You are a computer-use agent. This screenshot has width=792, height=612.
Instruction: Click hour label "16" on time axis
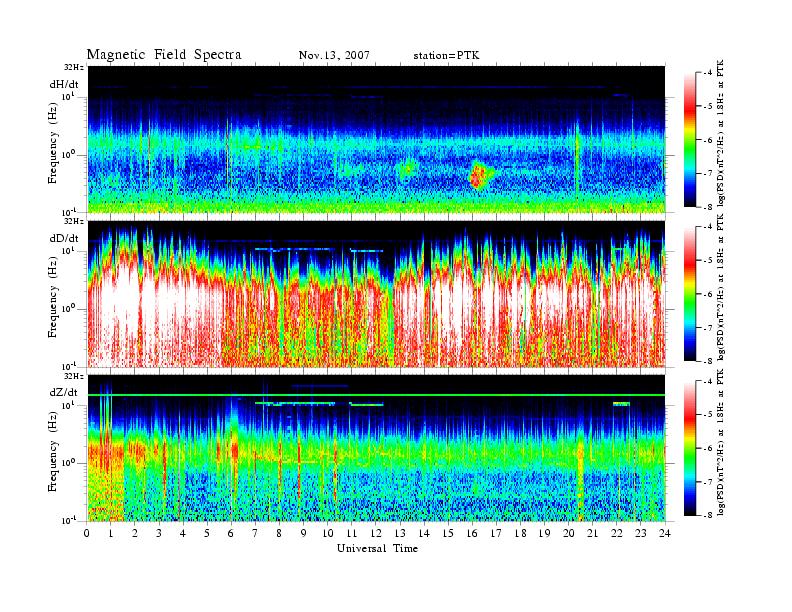click(x=472, y=533)
